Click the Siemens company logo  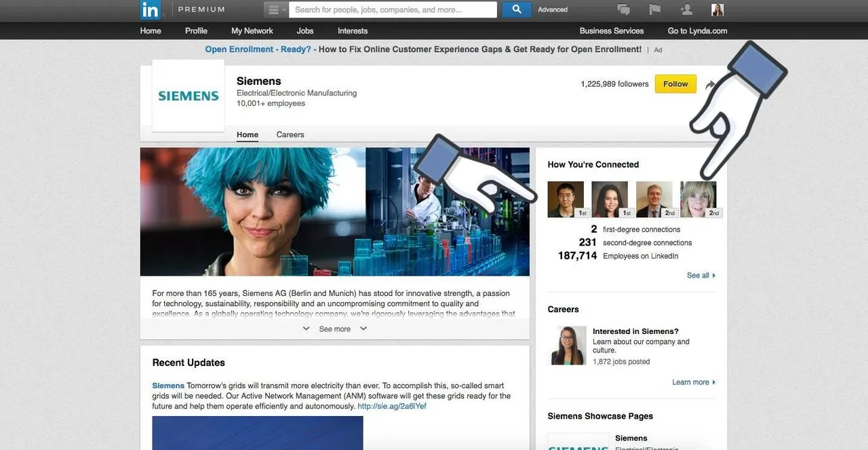tap(189, 96)
